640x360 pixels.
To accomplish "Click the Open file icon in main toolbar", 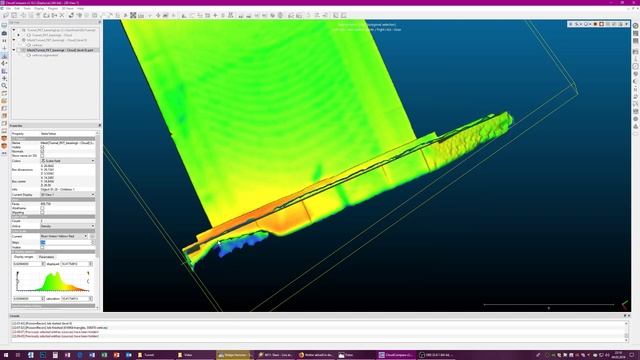I will click(x=6, y=15).
